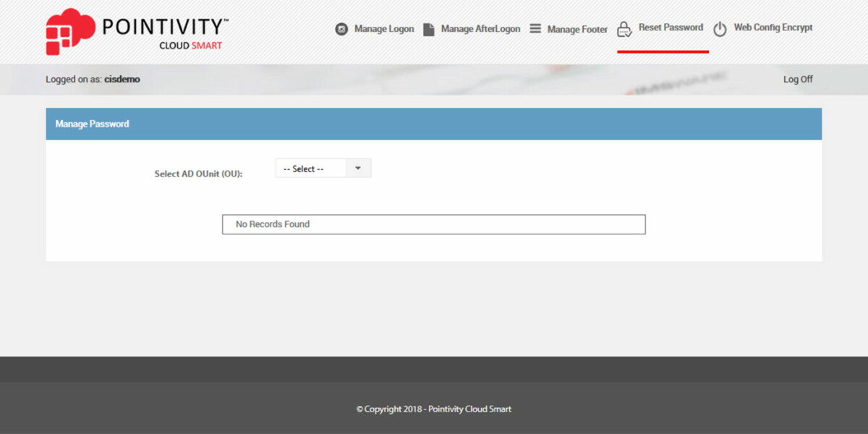Navigate to Manage Footer section
This screenshot has height=434, width=868.
577,29
